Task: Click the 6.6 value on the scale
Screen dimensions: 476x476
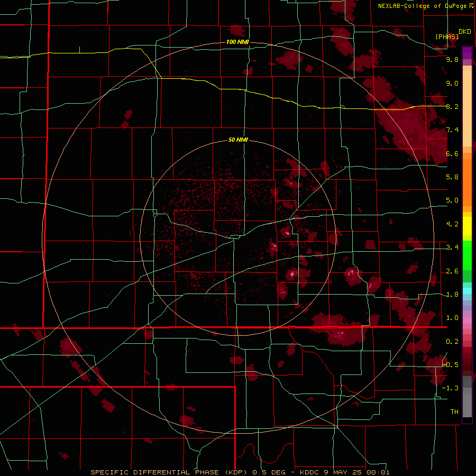Action: [x=452, y=154]
